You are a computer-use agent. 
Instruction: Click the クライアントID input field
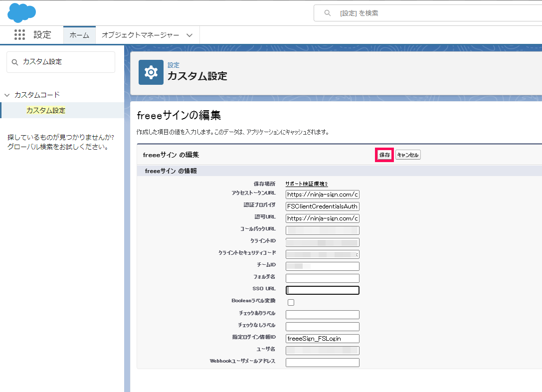[x=323, y=242]
